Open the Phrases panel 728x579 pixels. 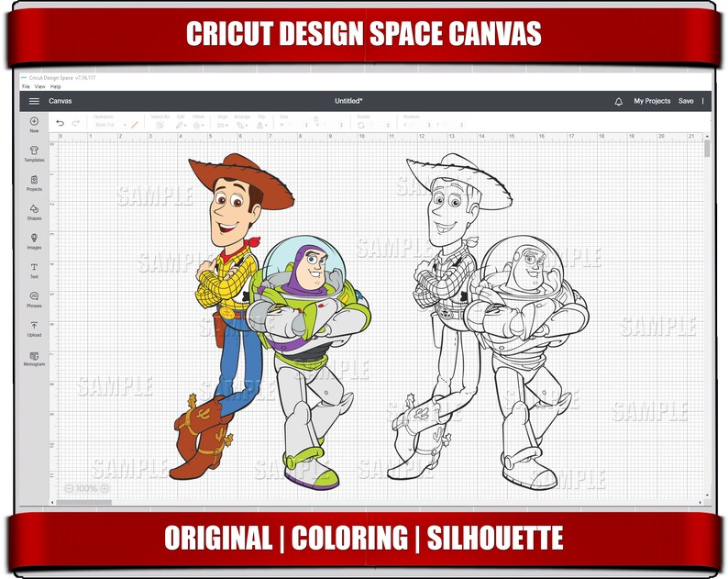(x=34, y=300)
